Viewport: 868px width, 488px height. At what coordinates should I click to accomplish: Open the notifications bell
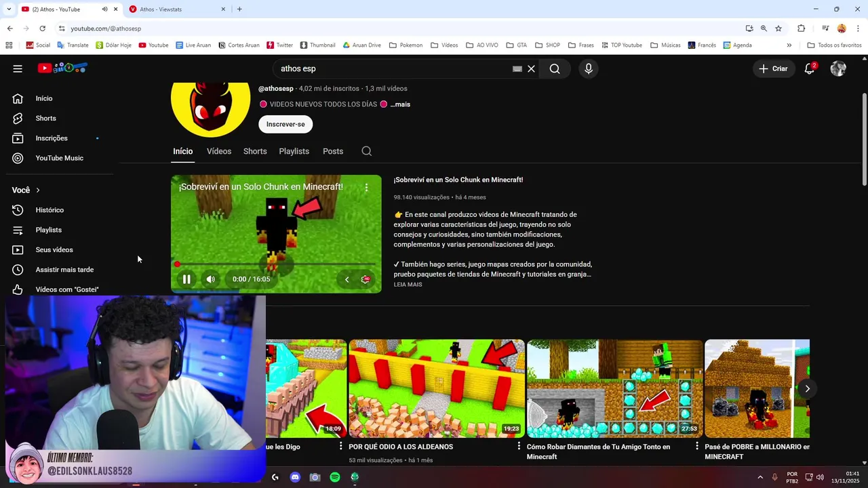pos(810,68)
